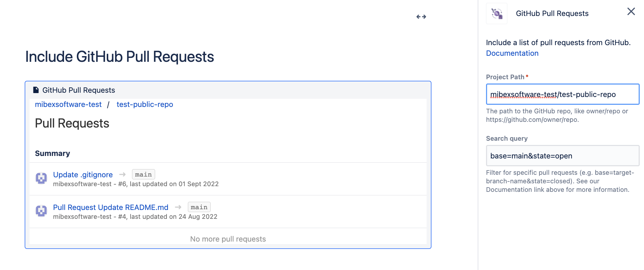Click the arrow icon after Update .gitignore
Image resolution: width=644 pixels, height=270 pixels.
click(x=122, y=174)
